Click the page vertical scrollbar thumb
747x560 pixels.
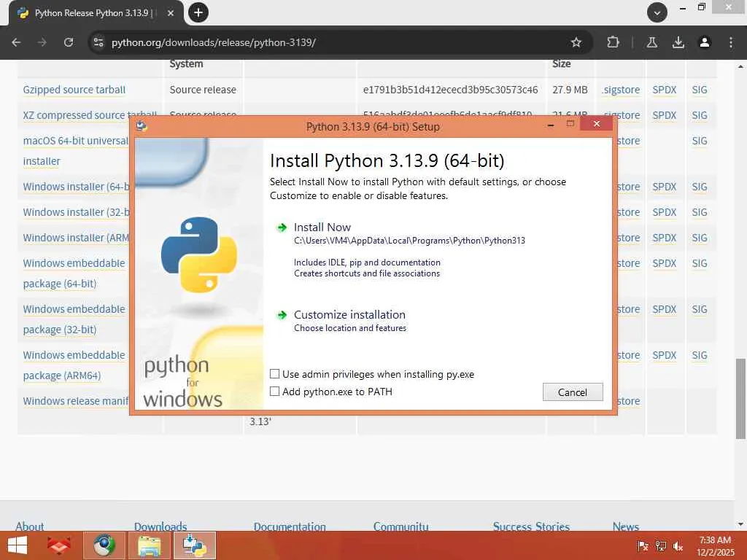click(740, 399)
